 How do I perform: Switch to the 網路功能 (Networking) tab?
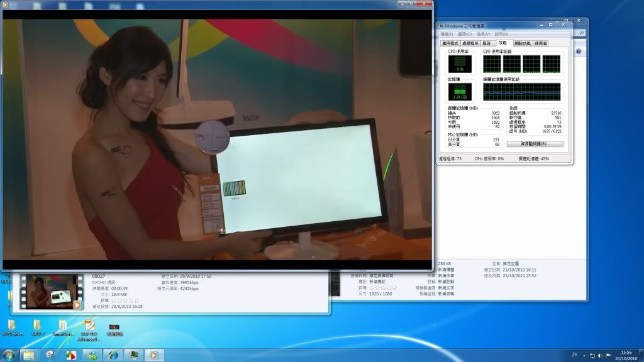pos(522,43)
